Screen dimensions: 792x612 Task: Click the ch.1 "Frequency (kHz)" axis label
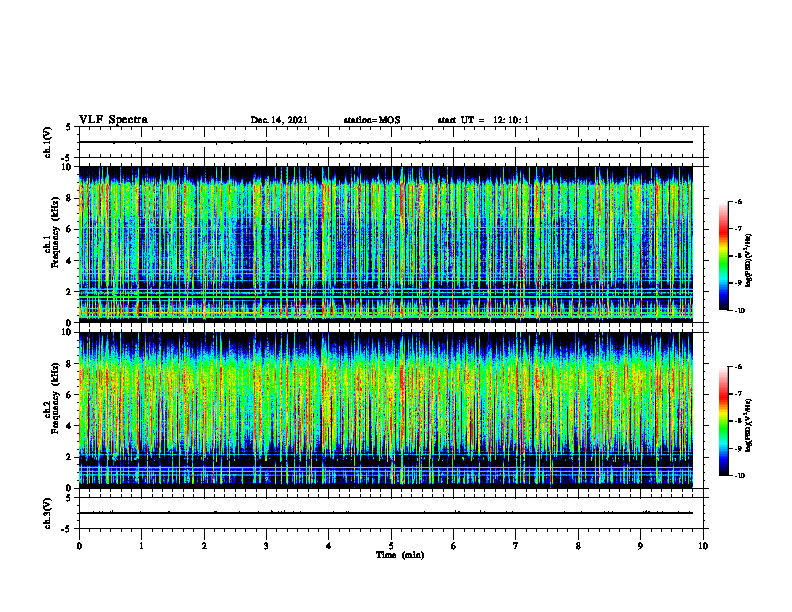[55, 232]
